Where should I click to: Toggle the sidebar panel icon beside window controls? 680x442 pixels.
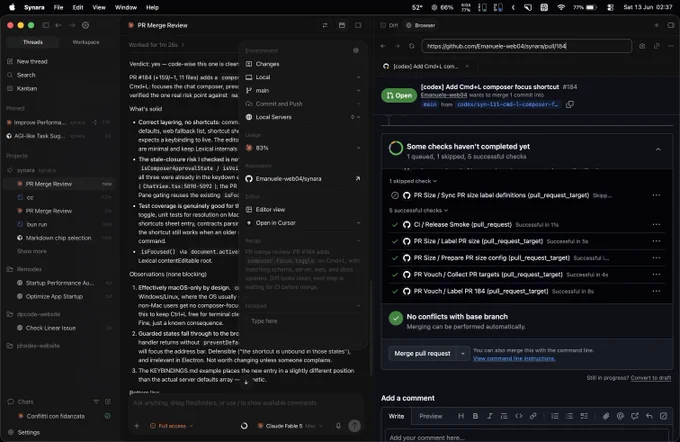pos(46,25)
